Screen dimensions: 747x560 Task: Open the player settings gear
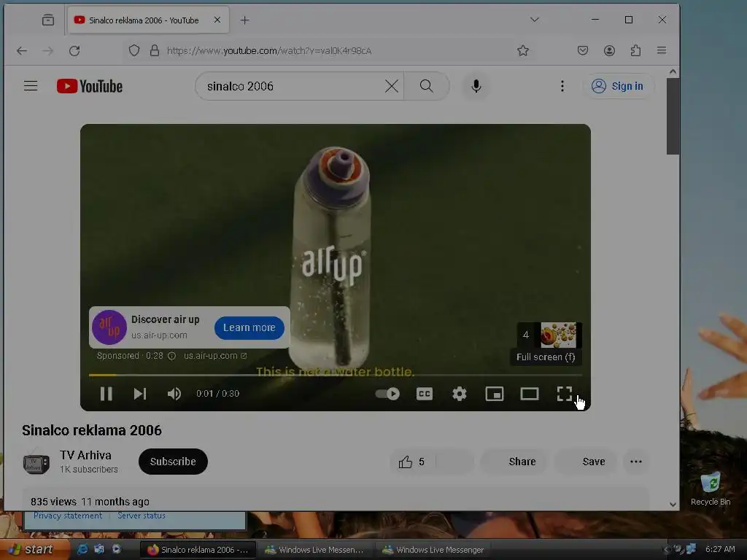pyautogui.click(x=460, y=394)
